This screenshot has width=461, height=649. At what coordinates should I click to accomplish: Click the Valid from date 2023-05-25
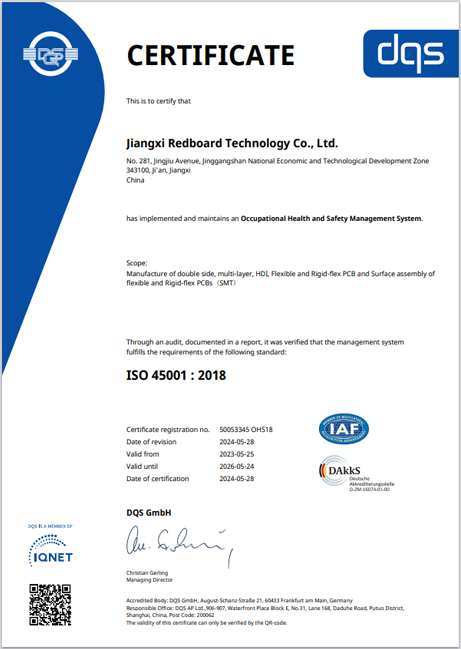click(237, 454)
